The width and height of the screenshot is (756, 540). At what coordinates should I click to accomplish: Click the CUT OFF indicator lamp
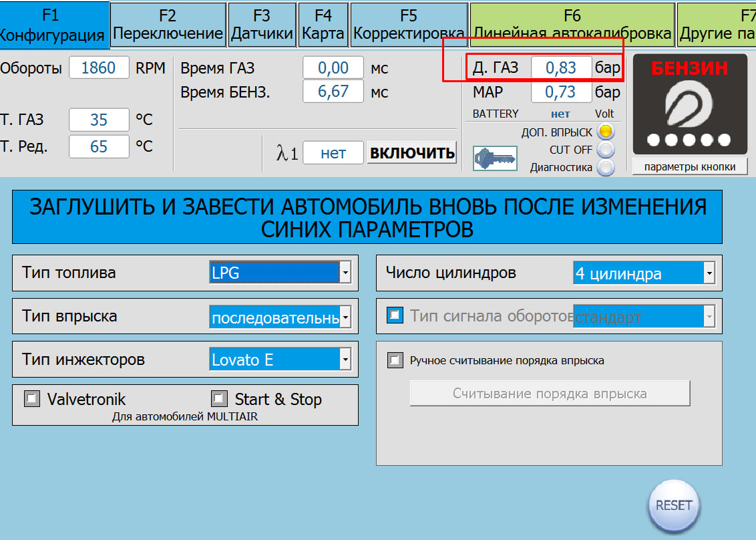tap(606, 150)
